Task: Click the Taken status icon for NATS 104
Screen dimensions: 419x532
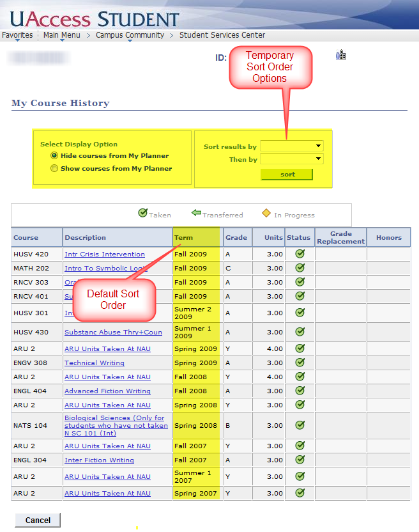Action: click(x=300, y=425)
